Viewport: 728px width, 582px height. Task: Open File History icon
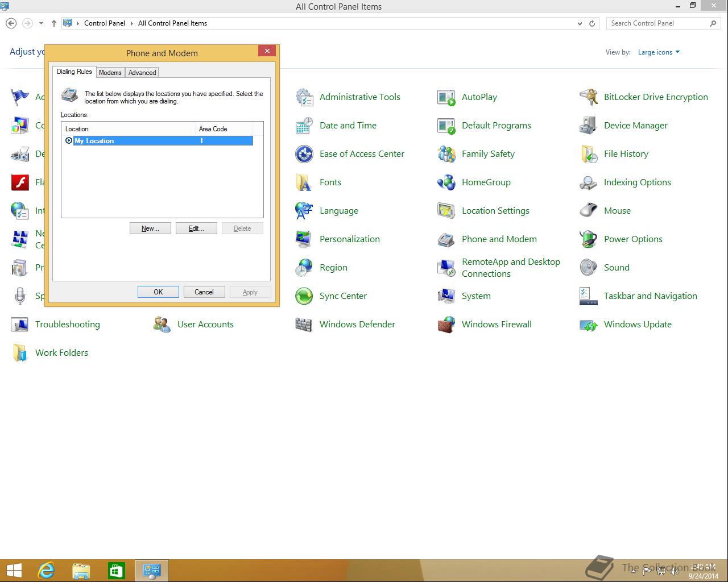point(589,154)
